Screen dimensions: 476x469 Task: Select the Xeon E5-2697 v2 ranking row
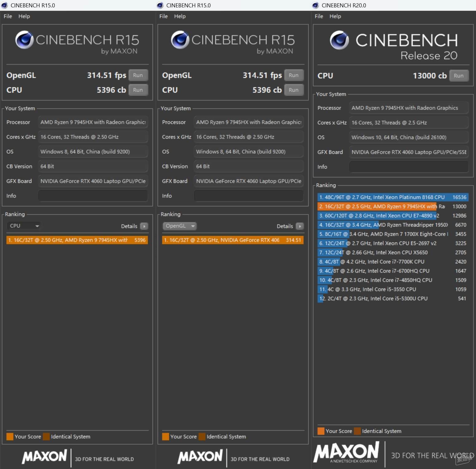(x=393, y=243)
